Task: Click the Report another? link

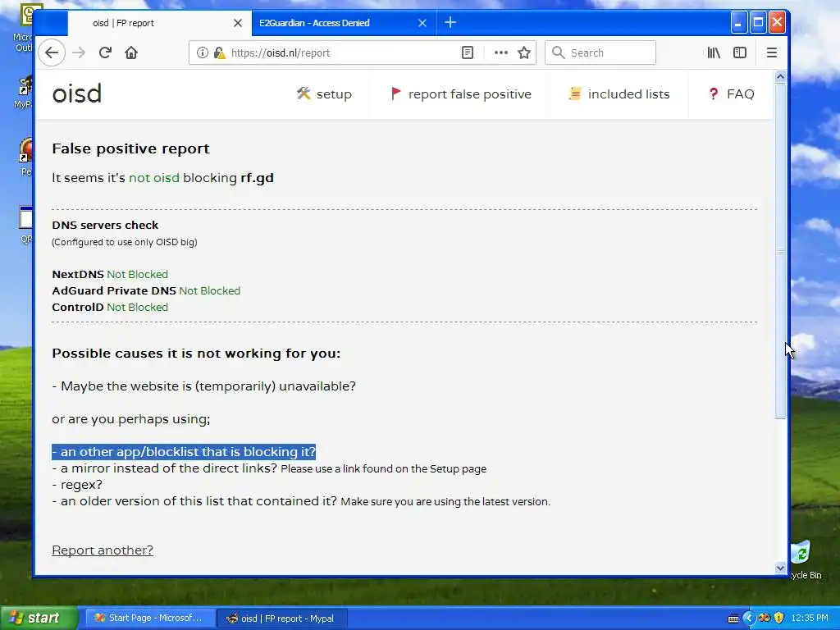Action: [103, 550]
